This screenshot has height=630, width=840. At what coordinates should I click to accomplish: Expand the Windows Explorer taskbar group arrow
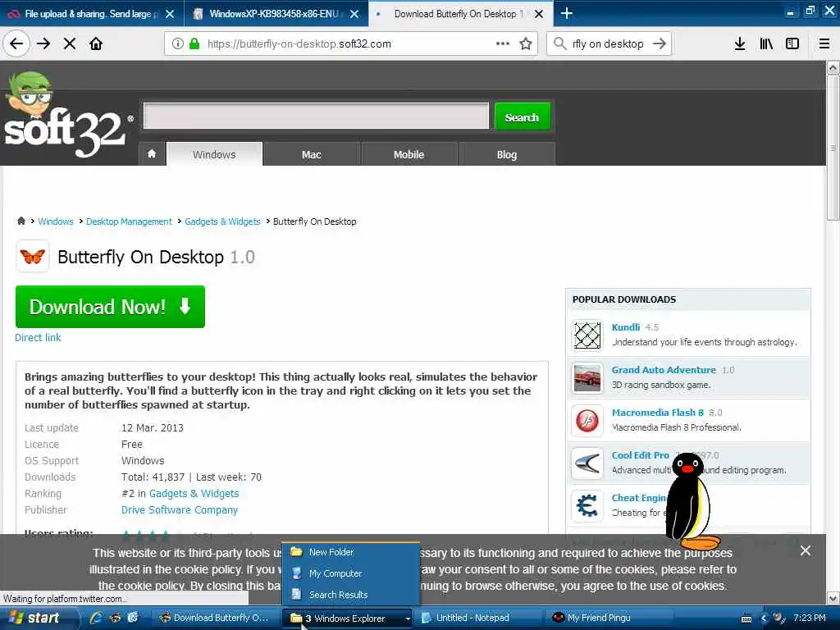408,619
